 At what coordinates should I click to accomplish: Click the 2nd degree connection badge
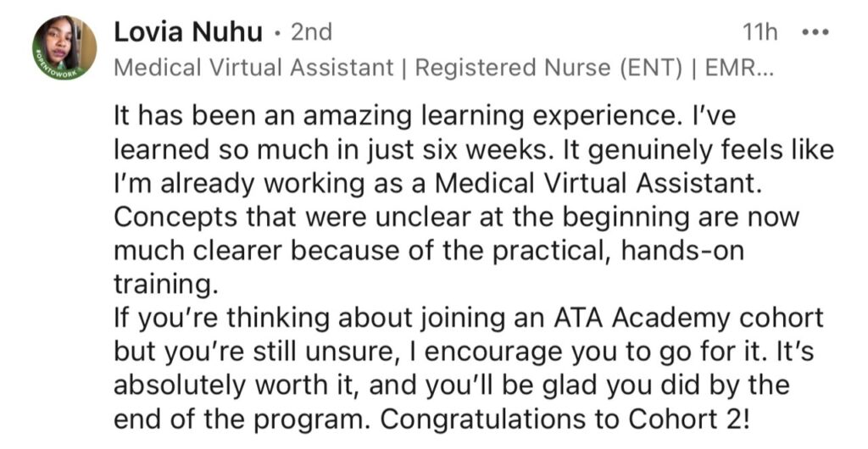[311, 32]
